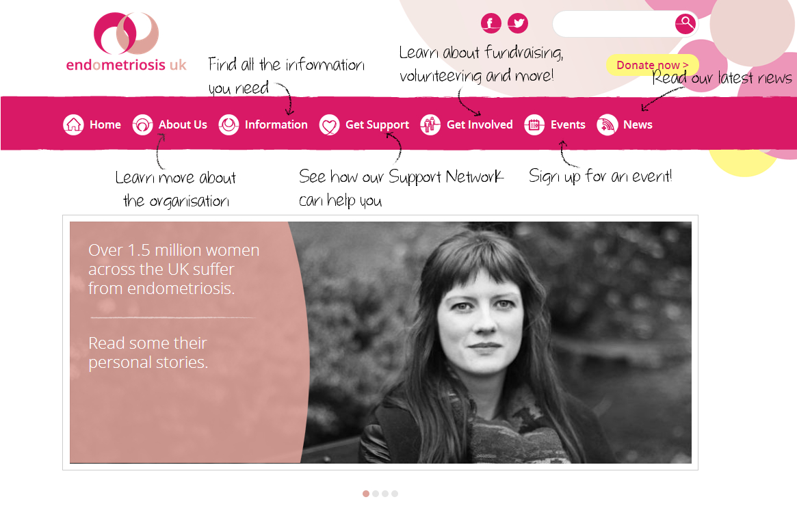Click the endometriosis uk logo
The width and height of the screenshot is (797, 532).
coord(126,42)
